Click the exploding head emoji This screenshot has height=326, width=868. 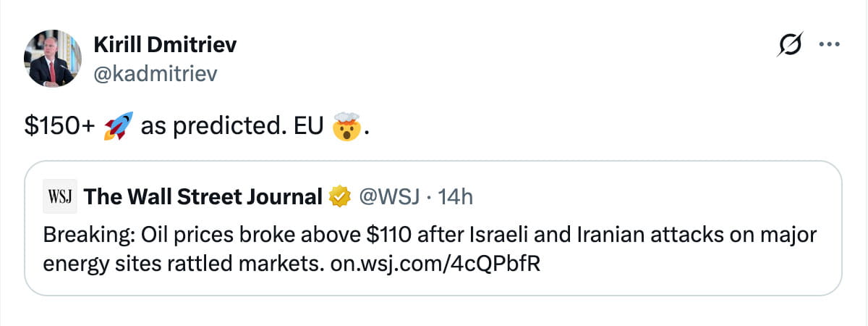(x=347, y=128)
